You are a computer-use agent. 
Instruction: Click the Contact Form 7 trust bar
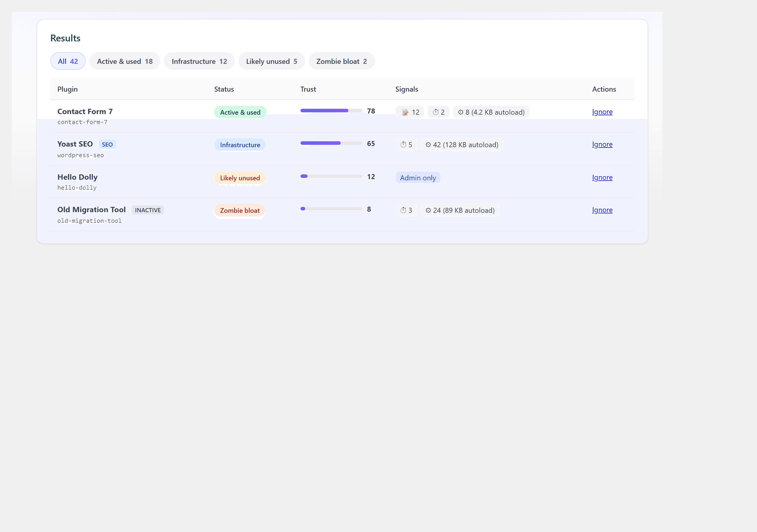[331, 111]
